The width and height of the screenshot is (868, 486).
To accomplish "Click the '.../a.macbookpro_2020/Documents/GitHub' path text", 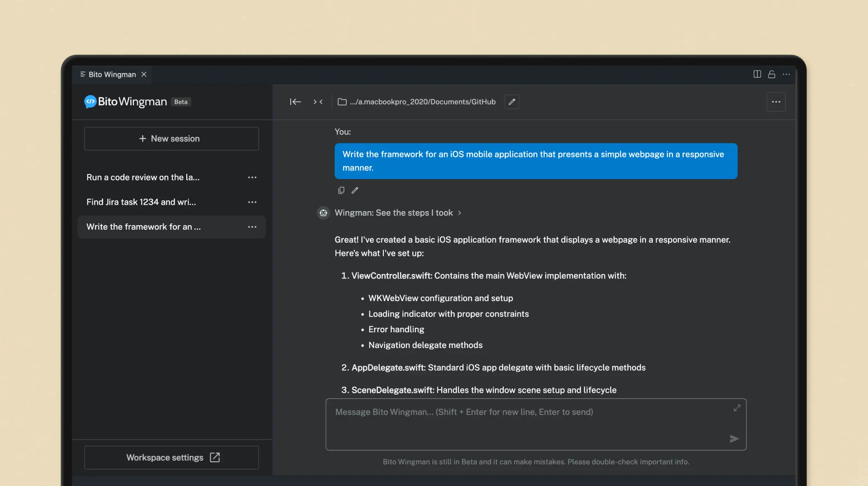I will coord(422,102).
